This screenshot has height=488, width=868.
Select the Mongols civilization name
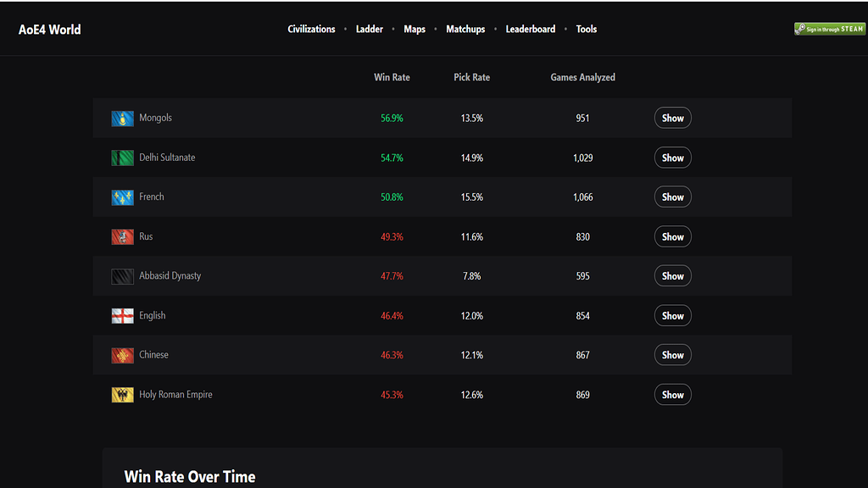pos(156,118)
